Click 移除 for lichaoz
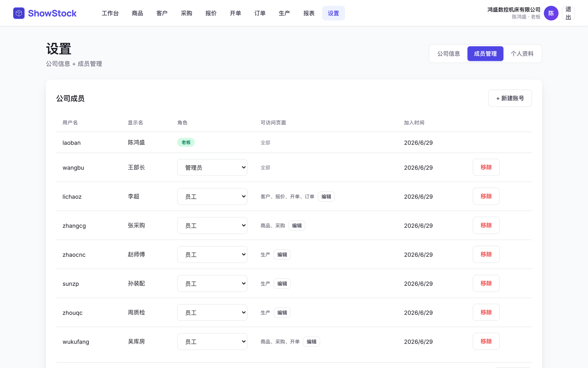 click(x=486, y=197)
